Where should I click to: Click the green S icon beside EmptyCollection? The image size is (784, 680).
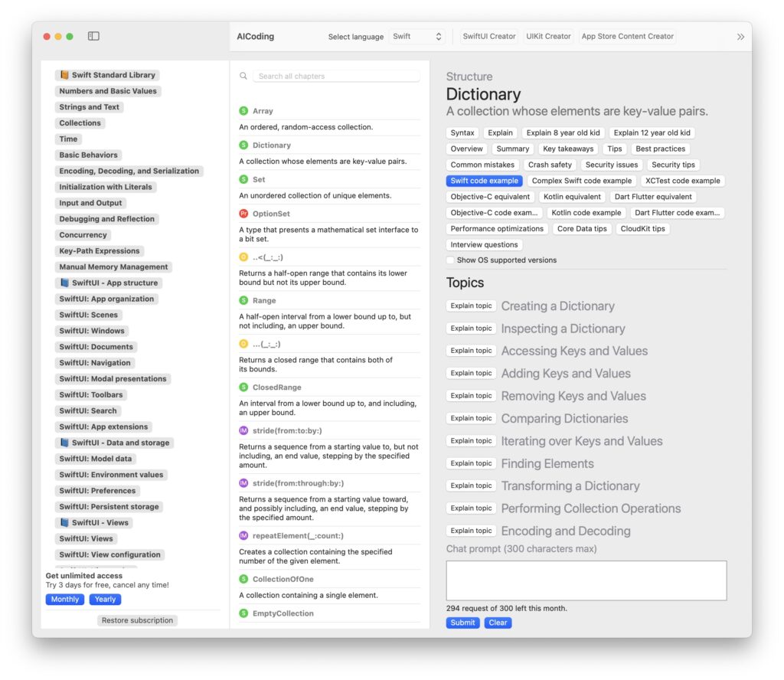pyautogui.click(x=243, y=613)
